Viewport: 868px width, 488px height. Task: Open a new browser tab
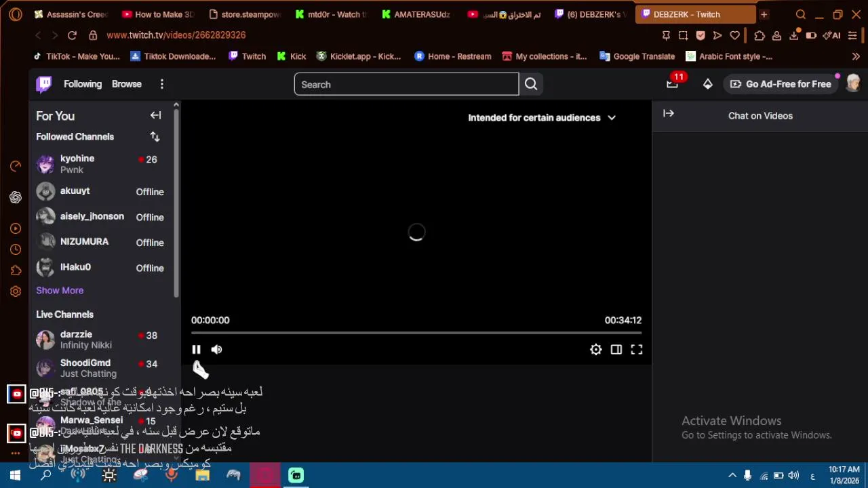click(x=764, y=14)
